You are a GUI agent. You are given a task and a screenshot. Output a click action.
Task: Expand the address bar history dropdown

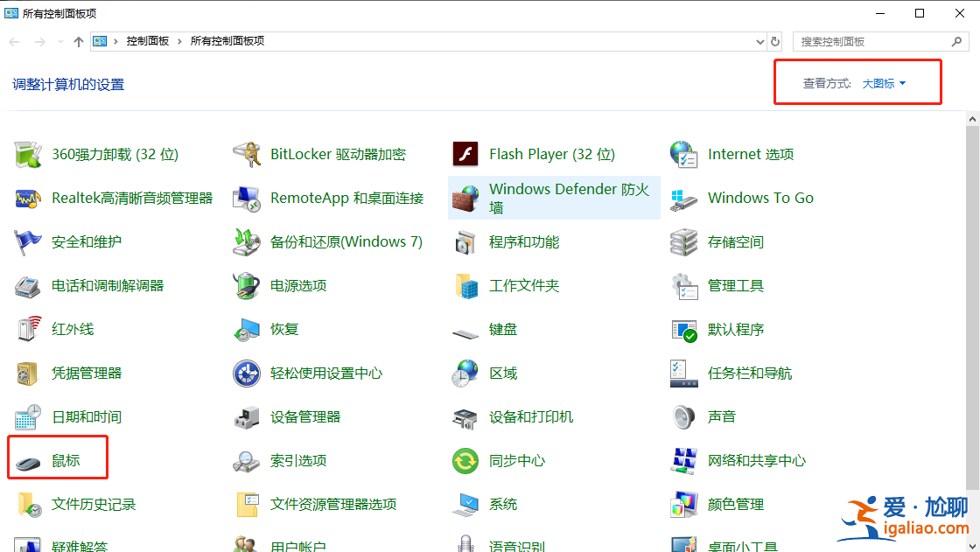(760, 41)
